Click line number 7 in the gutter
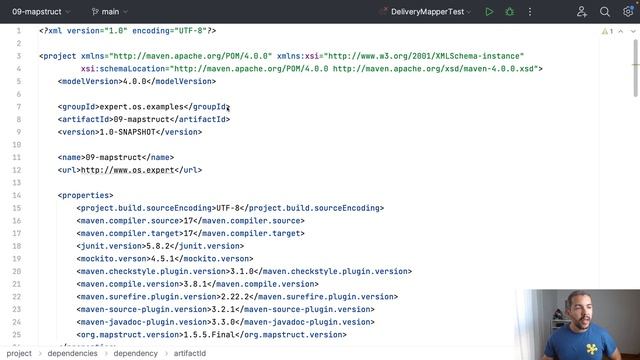The width and height of the screenshot is (640, 360). click(x=18, y=107)
